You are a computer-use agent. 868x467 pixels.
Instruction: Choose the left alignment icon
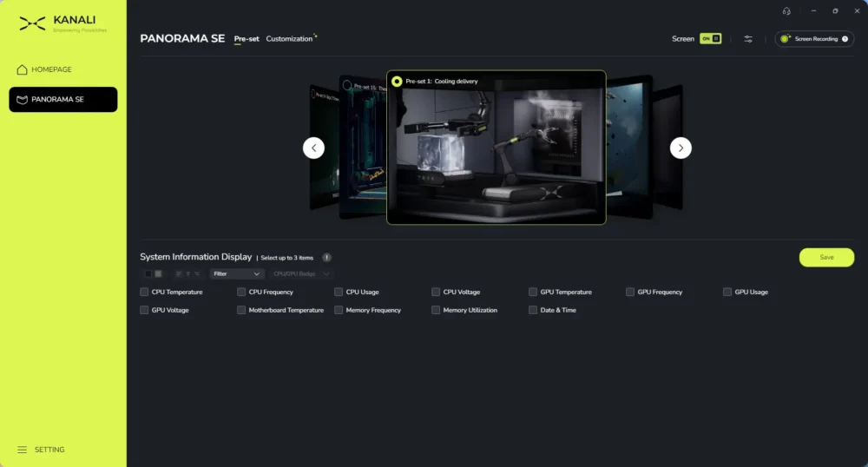(178, 274)
